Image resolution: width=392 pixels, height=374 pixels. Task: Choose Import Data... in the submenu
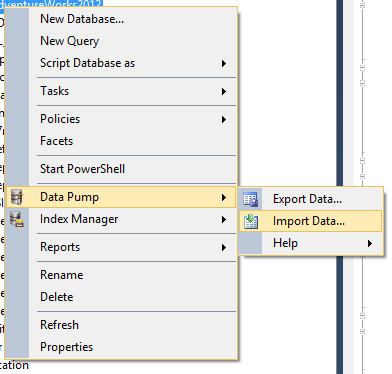pos(310,221)
